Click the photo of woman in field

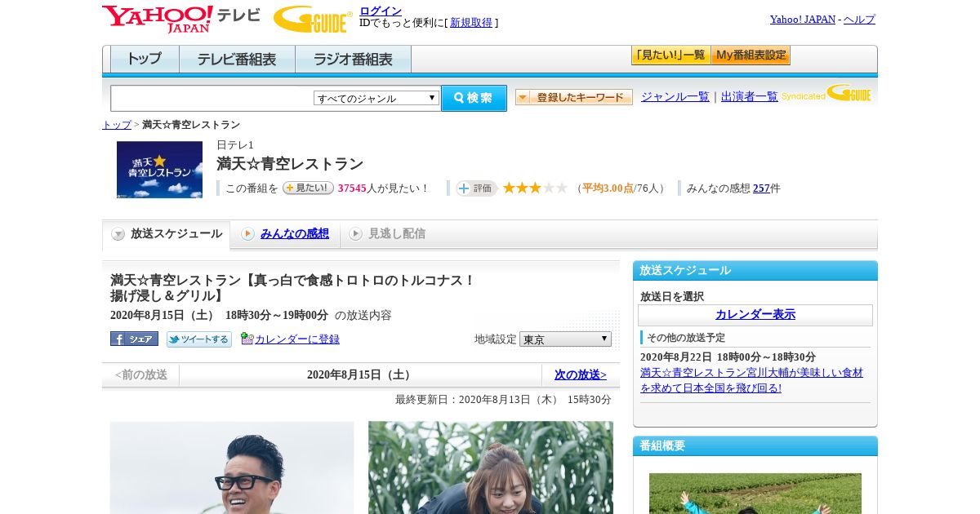[x=491, y=467]
